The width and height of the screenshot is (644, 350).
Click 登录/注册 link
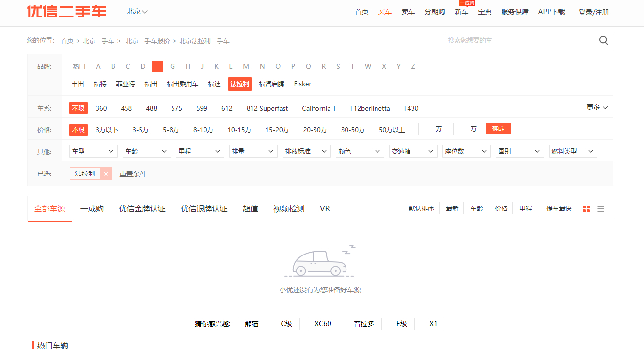594,12
